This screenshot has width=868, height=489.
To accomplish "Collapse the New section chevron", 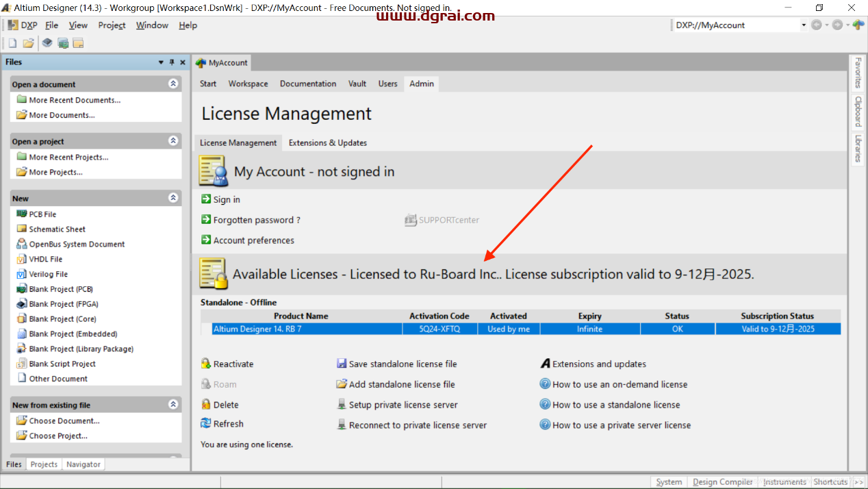I will [173, 198].
